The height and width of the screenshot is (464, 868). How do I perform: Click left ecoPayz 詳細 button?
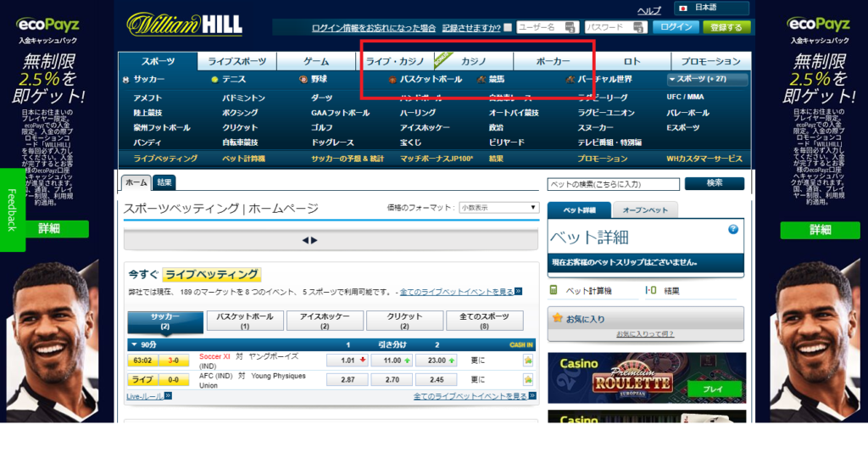pos(48,229)
